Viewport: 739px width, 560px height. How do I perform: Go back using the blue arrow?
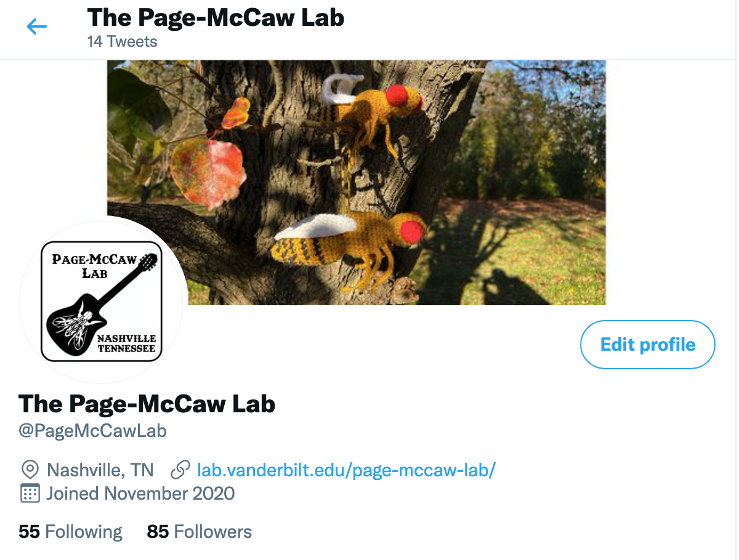coord(37,26)
